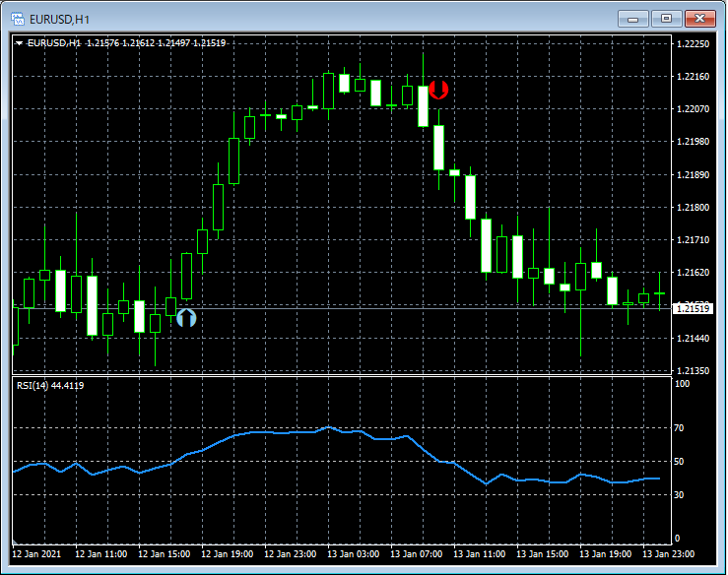Click the chart shift triangle at bottom-left

[x=15, y=543]
